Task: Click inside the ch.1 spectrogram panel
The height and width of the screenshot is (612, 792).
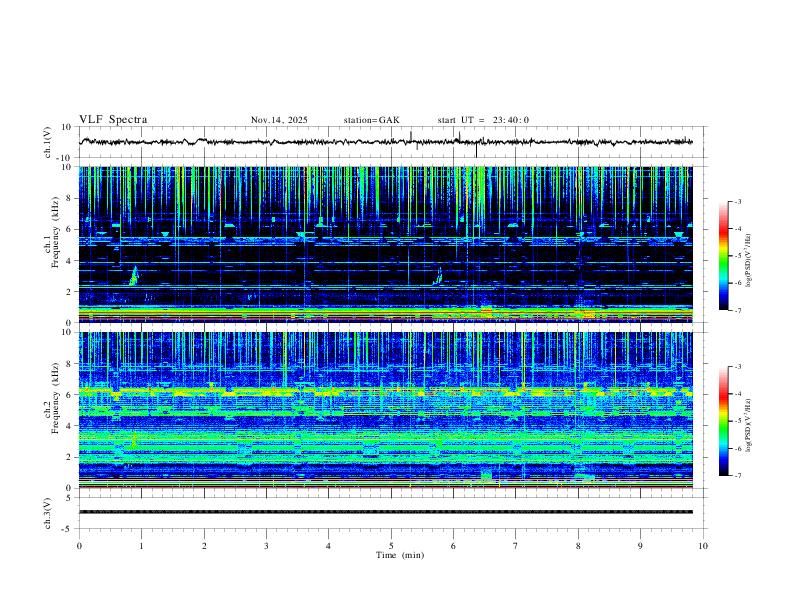Action: (385, 244)
